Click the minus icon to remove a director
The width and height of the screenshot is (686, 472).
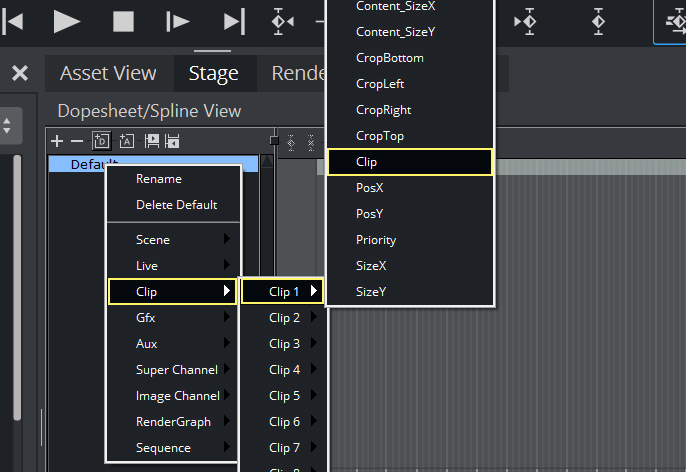[76, 142]
